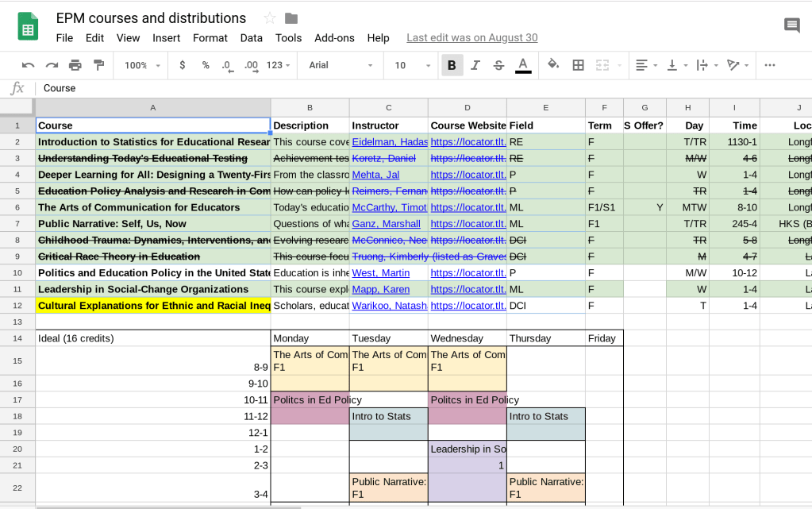Open the Text color picker
The width and height of the screenshot is (812, 509).
[x=524, y=65]
